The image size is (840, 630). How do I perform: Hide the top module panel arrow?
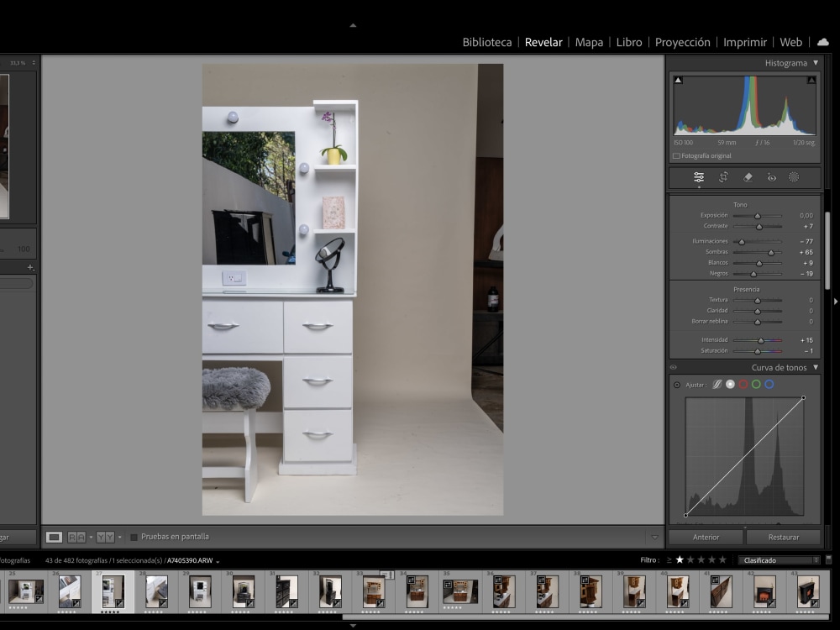(353, 25)
